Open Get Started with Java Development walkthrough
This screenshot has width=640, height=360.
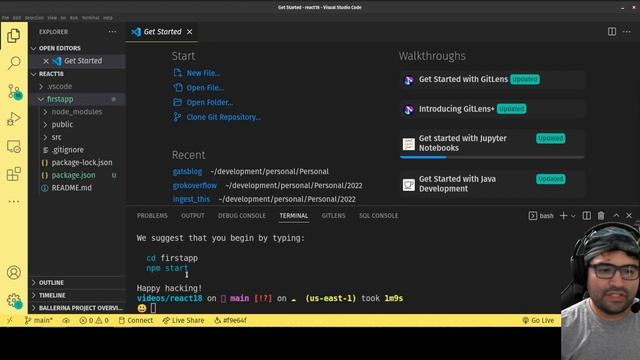(492, 184)
